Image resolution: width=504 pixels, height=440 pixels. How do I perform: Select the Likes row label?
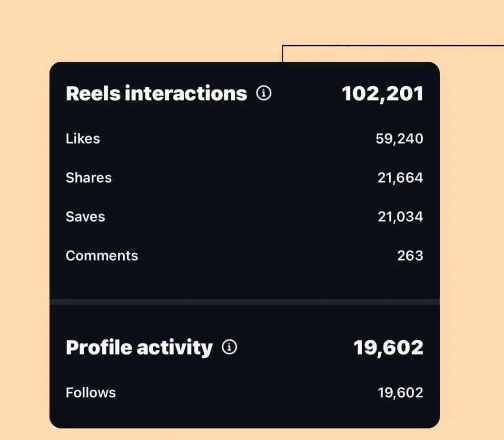click(83, 139)
